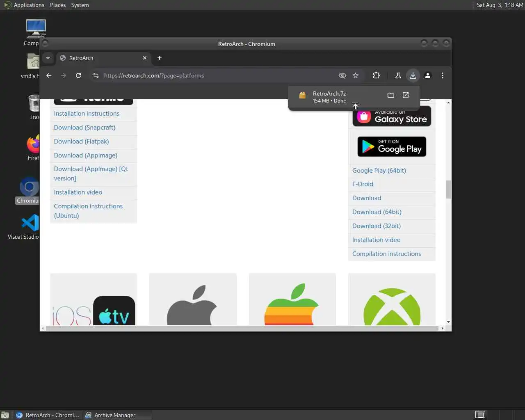Open Google Play (64bit) link
Viewport: 525px width, 420px height.
379,171
